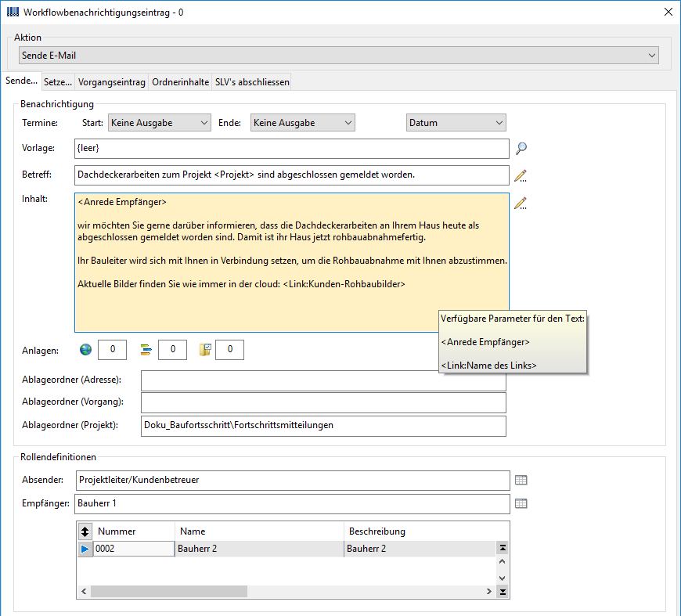
Task: Open the Datum dropdown
Action: pos(456,123)
